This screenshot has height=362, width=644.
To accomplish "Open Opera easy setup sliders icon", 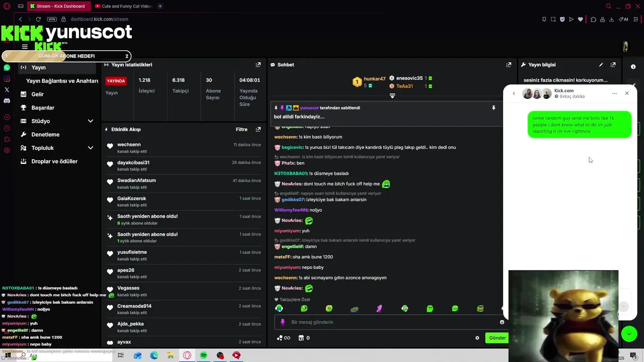I will [636, 20].
